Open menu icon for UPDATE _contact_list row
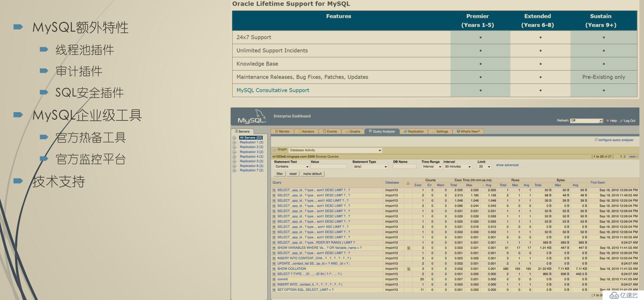This screenshot has width=644, height=300. pos(274,264)
